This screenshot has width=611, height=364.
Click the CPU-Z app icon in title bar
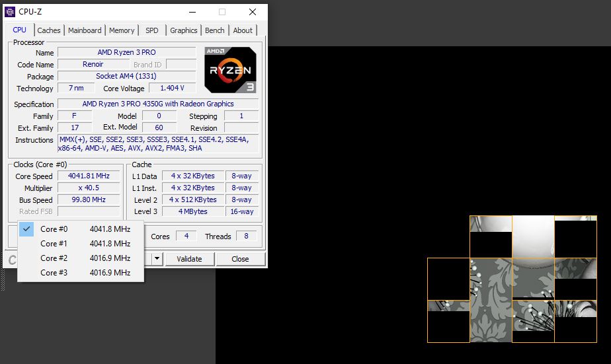click(x=10, y=11)
